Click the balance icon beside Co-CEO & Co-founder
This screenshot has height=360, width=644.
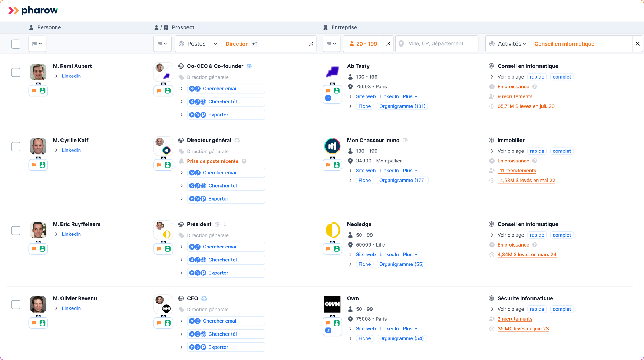[250, 66]
